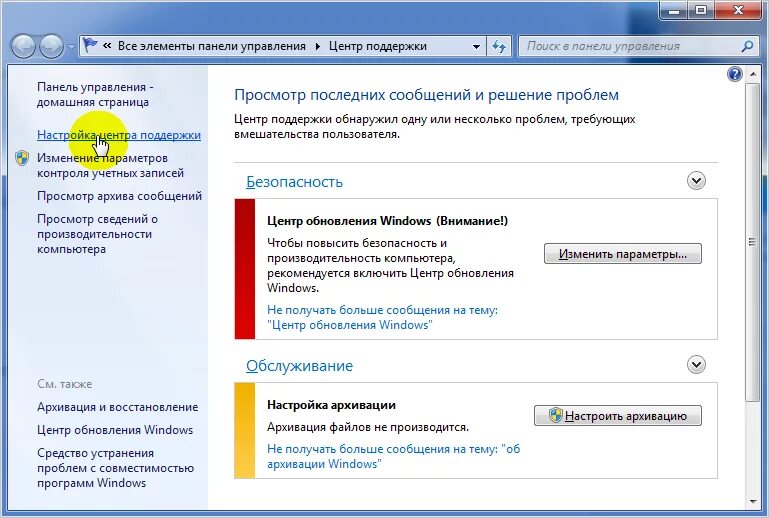Open 'Просмотр архива сообщений' link
Screen dimensions: 769x518
(119, 196)
